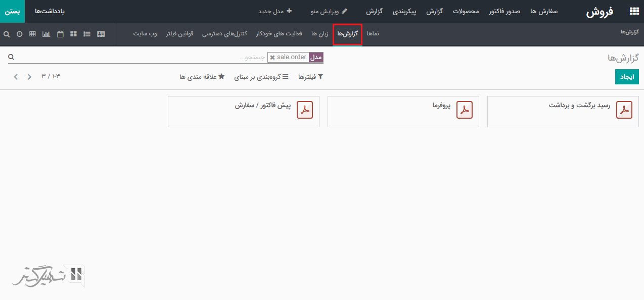This screenshot has height=300, width=644.
Task: Switch to list view icon in Studio bar
Action: (x=87, y=34)
